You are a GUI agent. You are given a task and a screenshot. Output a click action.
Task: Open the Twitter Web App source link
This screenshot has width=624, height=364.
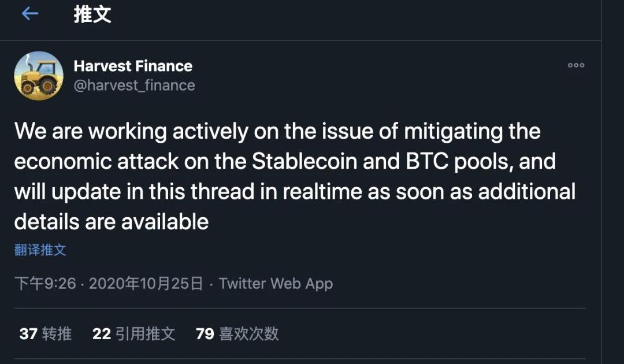coord(276,284)
